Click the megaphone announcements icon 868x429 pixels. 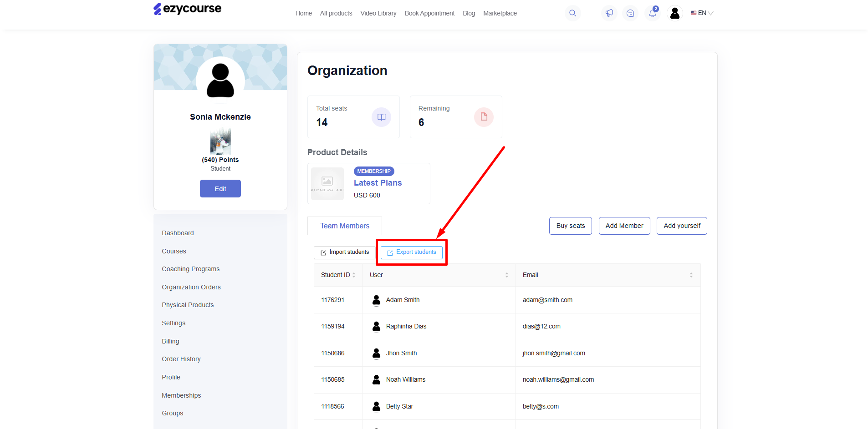[609, 13]
